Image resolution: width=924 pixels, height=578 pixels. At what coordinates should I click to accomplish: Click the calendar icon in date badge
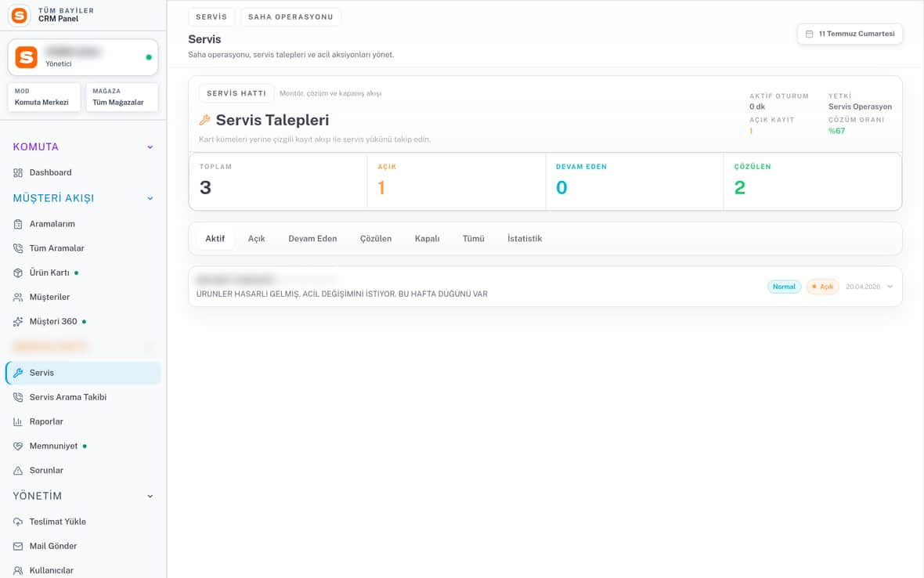[809, 34]
